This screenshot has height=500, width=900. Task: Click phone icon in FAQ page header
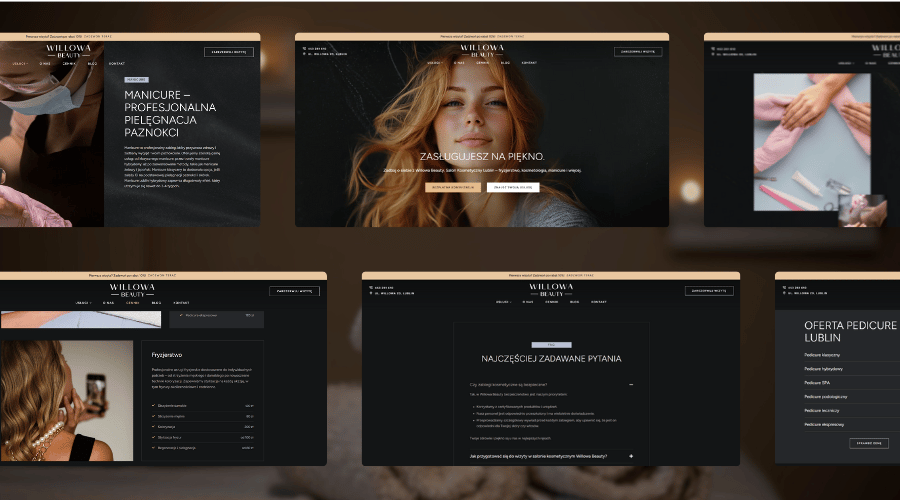[x=370, y=288]
